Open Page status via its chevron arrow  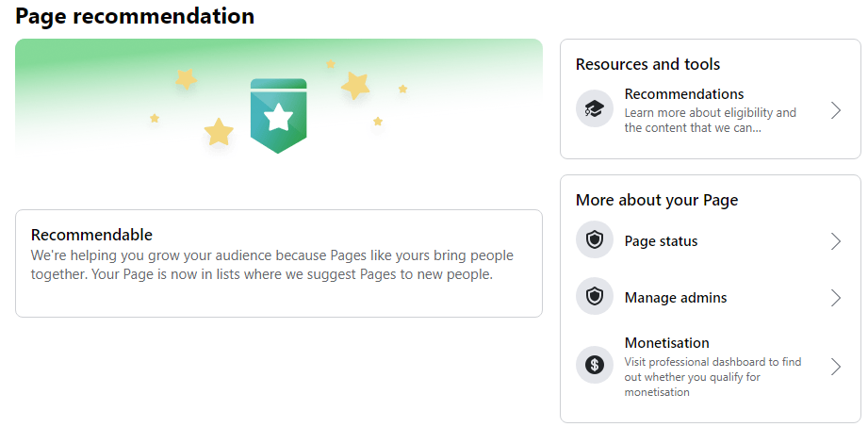point(836,241)
